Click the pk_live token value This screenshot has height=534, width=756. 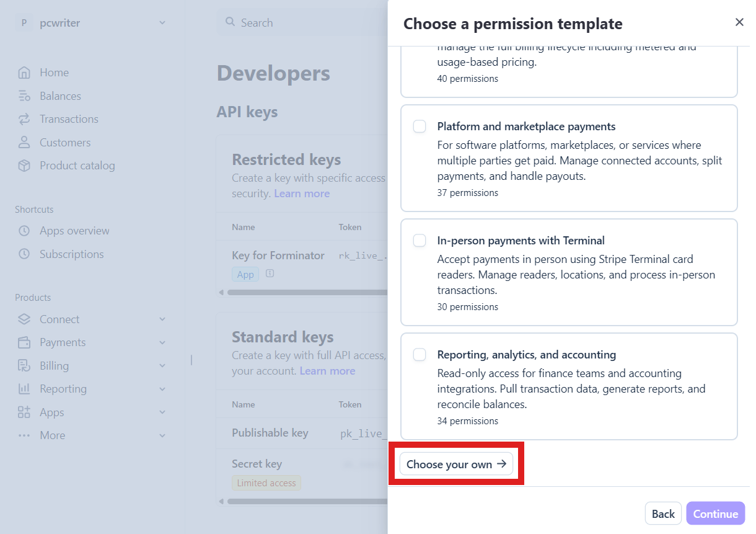(364, 434)
